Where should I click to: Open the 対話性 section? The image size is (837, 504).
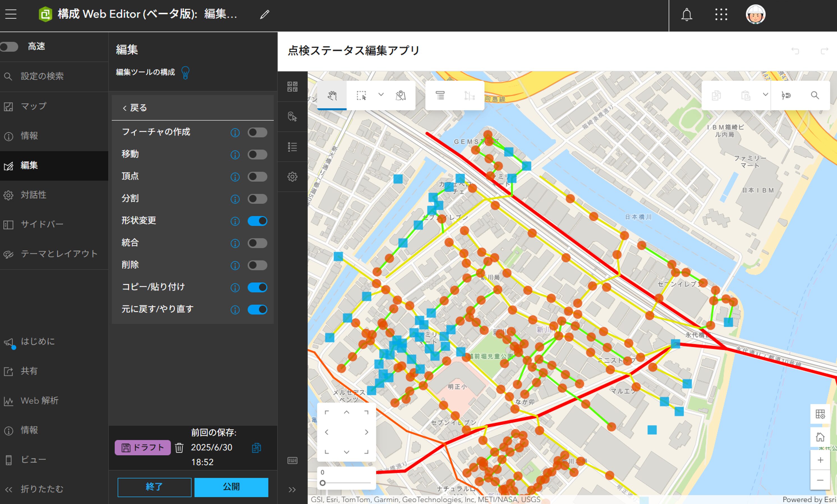tap(54, 195)
